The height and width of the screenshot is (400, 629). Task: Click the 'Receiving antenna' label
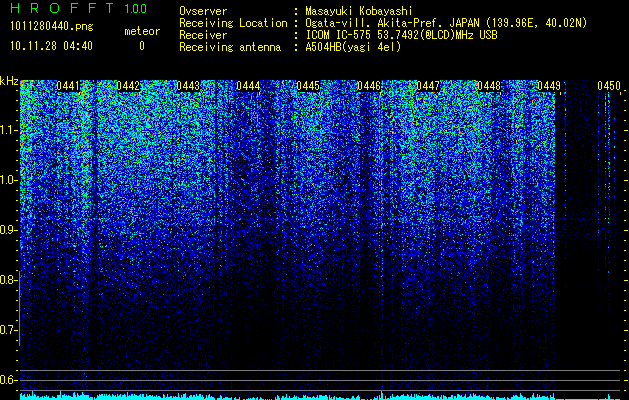[230, 47]
